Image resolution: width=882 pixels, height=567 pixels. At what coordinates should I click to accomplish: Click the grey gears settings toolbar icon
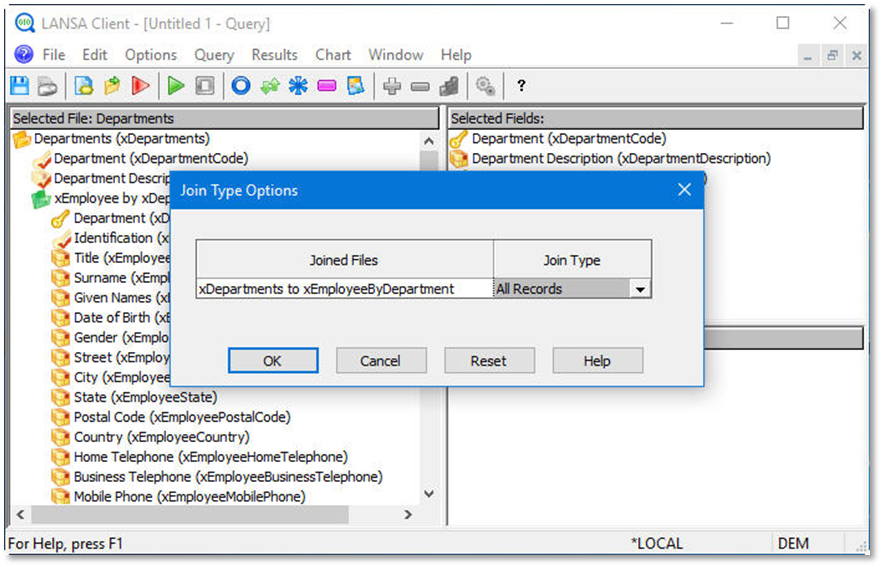[x=485, y=86]
